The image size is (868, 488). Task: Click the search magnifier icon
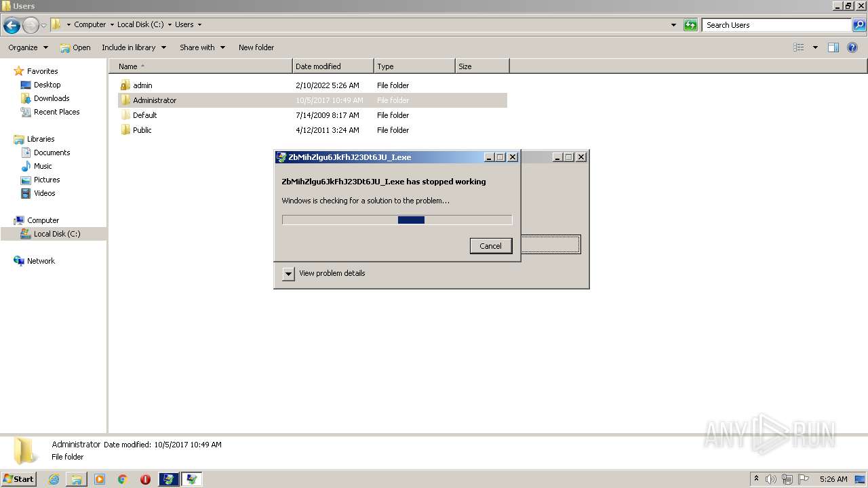(859, 25)
